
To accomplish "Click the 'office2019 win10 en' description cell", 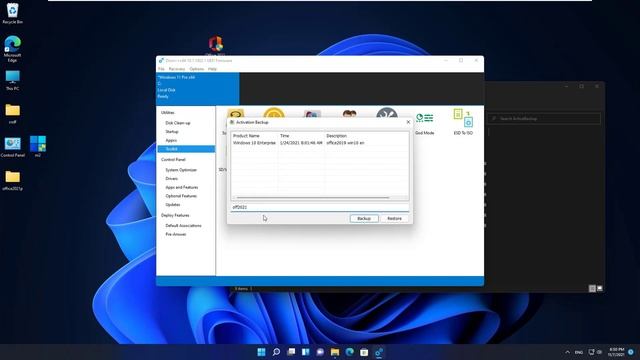I will point(345,143).
